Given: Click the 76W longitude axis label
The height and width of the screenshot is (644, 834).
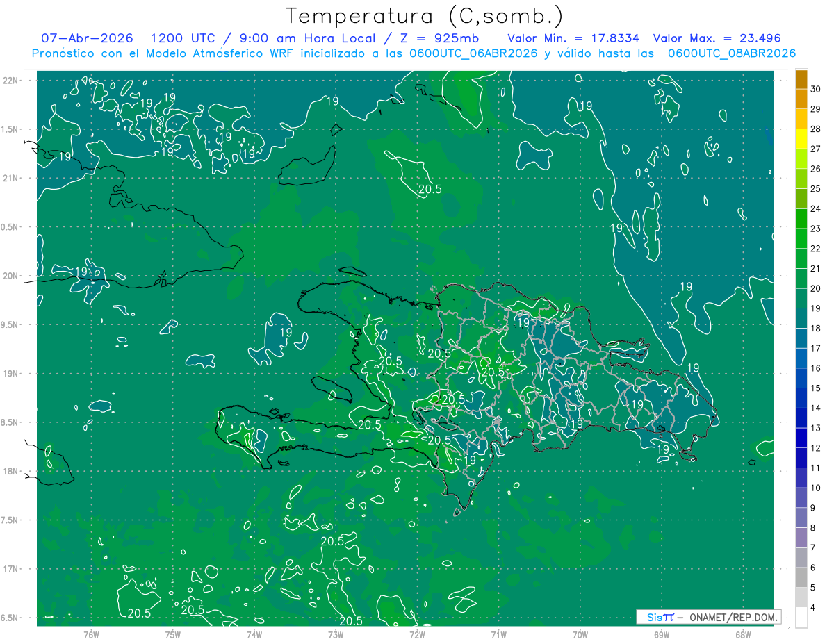Looking at the screenshot, I should pyautogui.click(x=91, y=634).
